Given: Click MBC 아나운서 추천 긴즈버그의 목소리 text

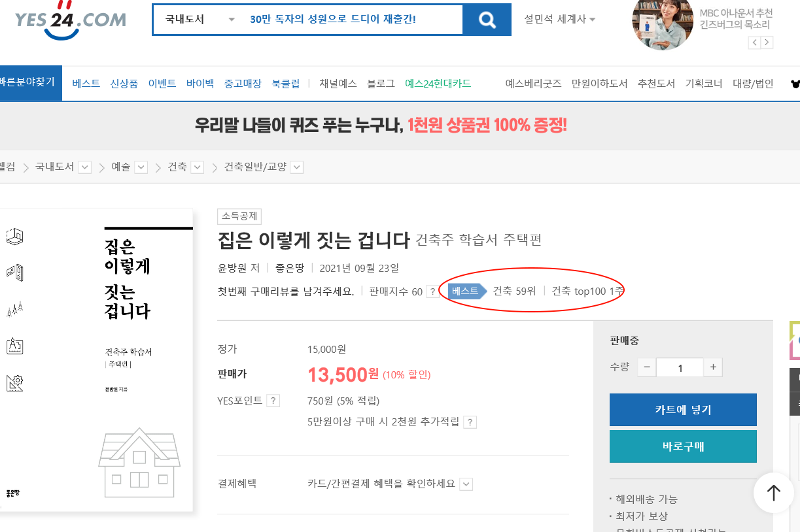Looking at the screenshot, I should click(x=736, y=19).
